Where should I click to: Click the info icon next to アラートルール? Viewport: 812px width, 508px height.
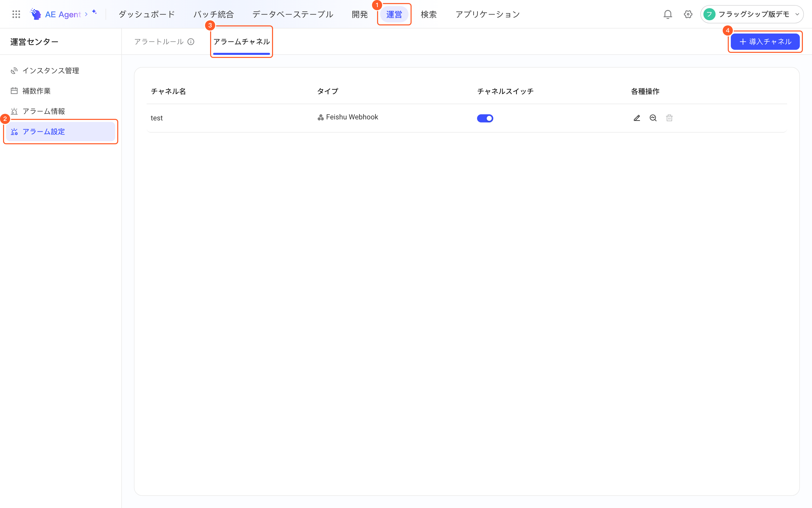pos(191,42)
